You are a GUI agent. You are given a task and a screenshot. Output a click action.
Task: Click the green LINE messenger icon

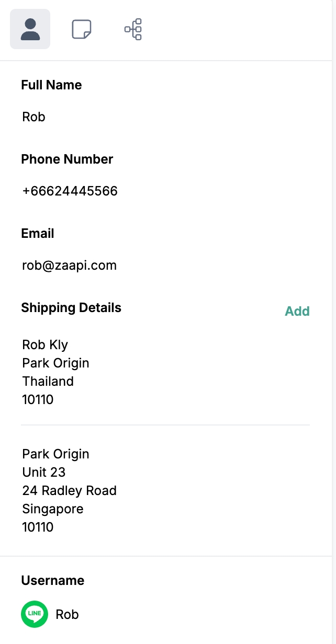coord(35,614)
